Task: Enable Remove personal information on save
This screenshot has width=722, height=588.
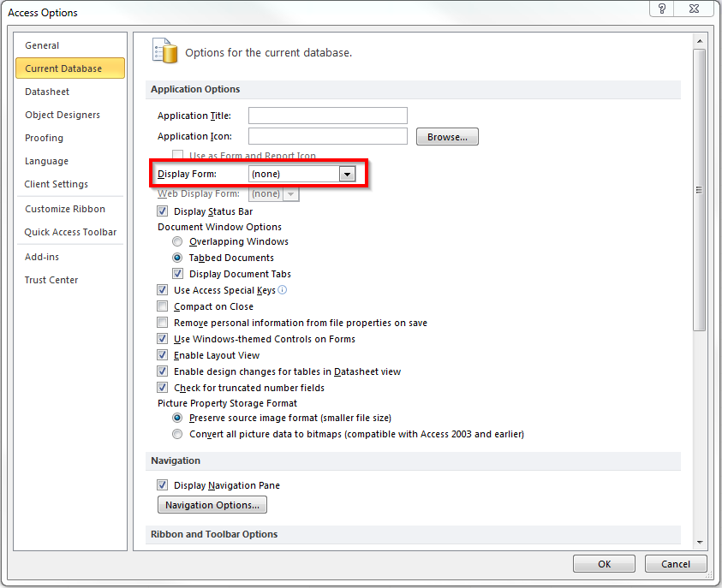Action: (162, 323)
